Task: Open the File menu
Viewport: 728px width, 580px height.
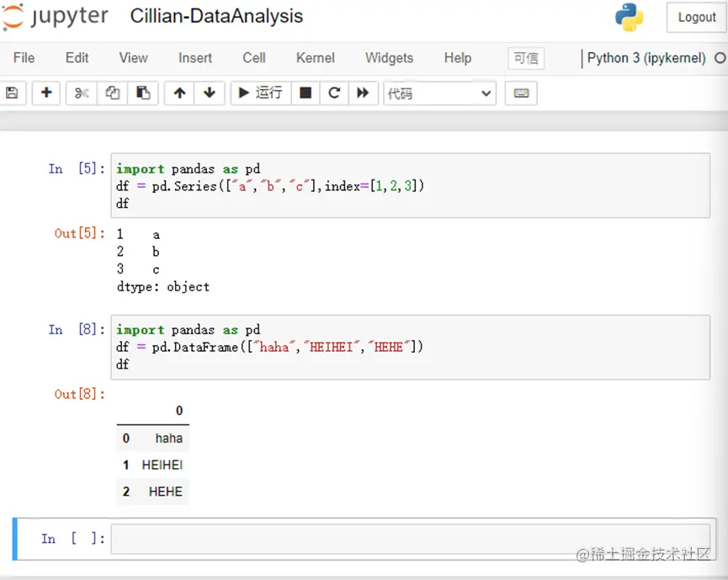Action: click(x=24, y=58)
